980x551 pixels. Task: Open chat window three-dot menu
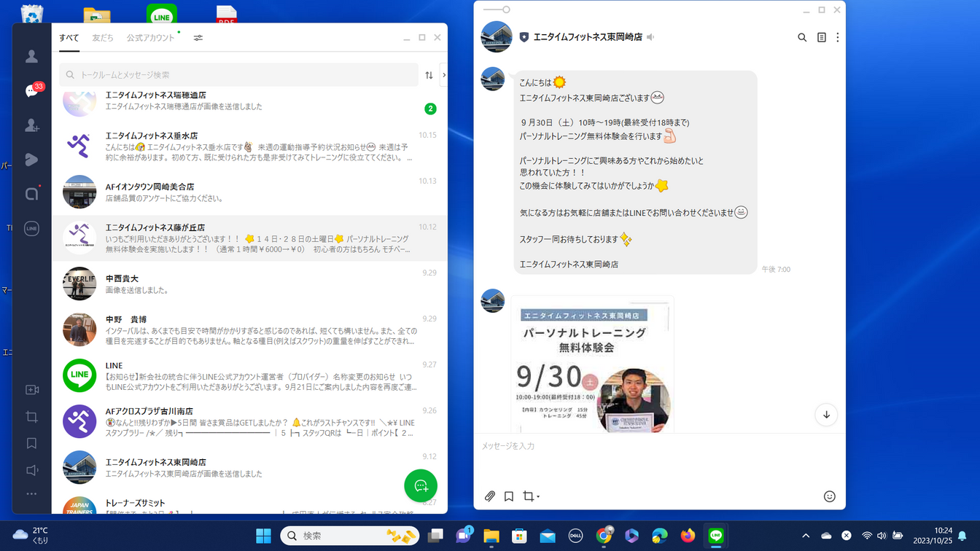pyautogui.click(x=838, y=37)
